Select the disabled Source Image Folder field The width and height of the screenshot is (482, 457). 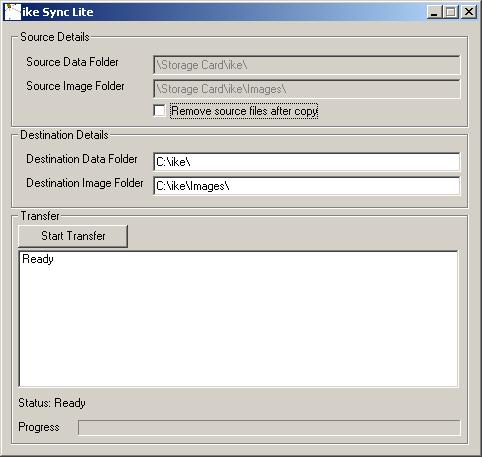point(307,89)
